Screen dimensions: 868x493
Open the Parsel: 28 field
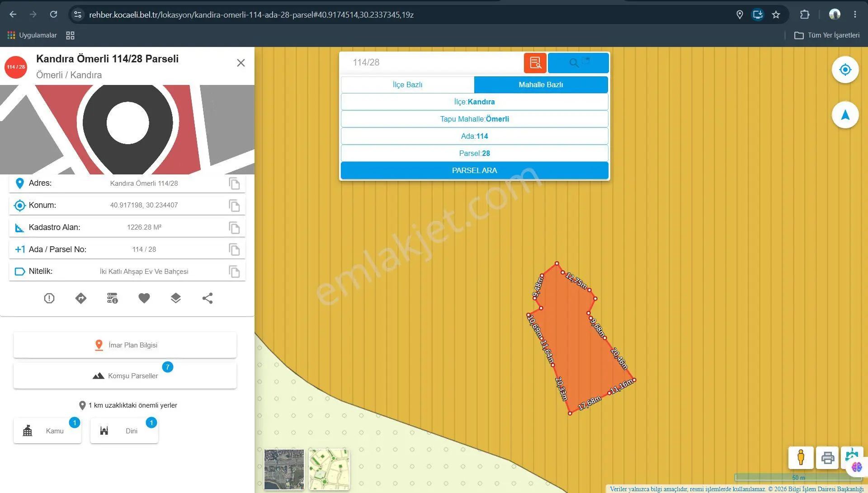click(474, 153)
